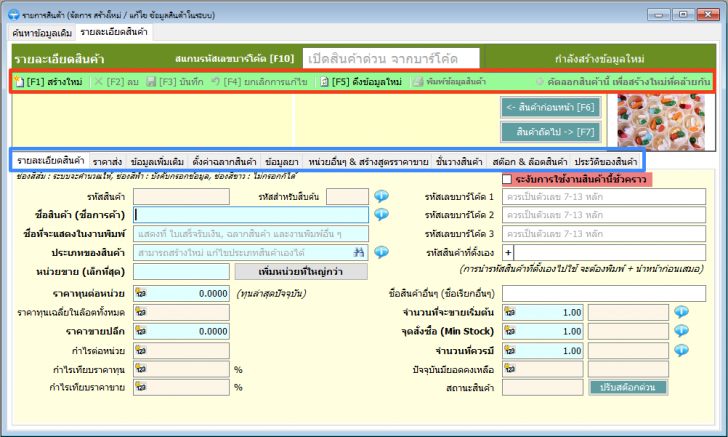Click the help bubble for จำนวนที่ควรมี
The image size is (728, 437).
point(681,350)
